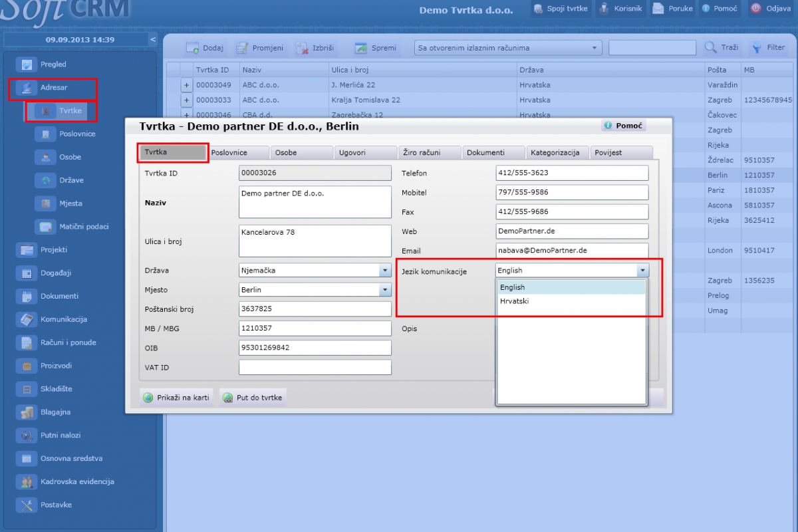Click the Filter button

coord(769,48)
